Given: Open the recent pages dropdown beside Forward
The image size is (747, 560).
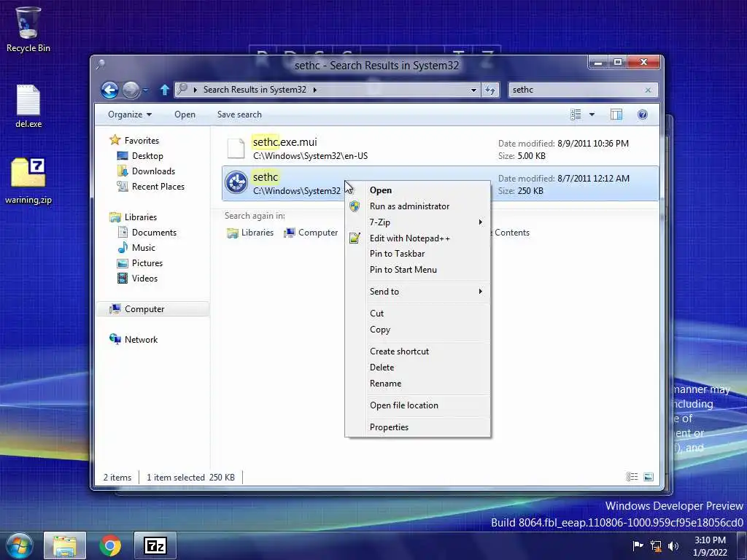Looking at the screenshot, I should [x=145, y=90].
